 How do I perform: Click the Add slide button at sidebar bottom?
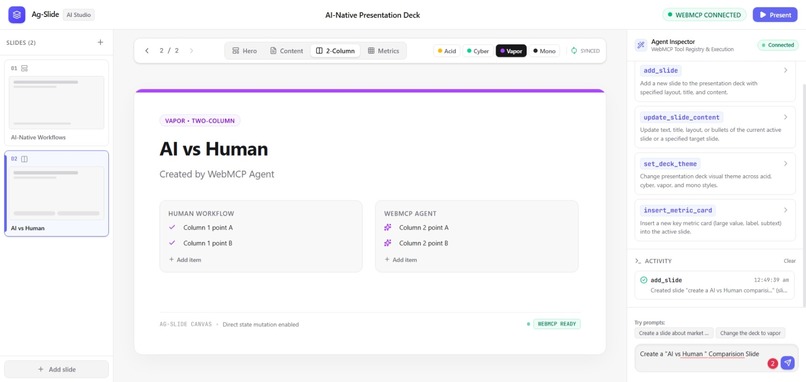[57, 369]
